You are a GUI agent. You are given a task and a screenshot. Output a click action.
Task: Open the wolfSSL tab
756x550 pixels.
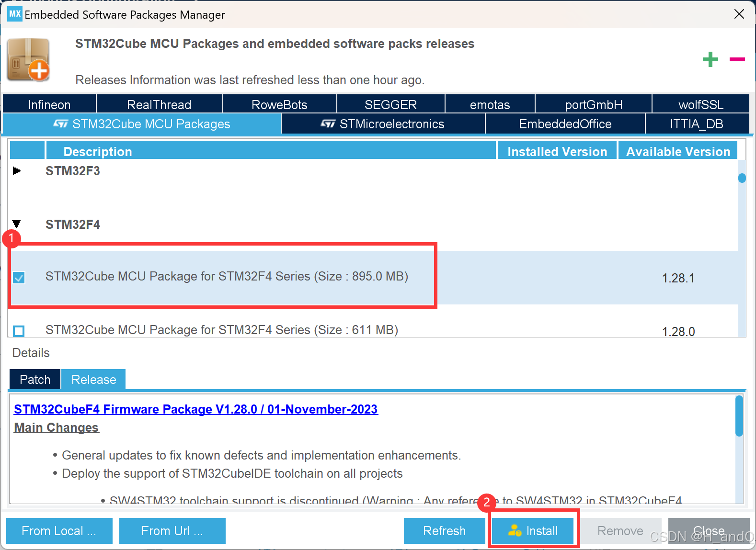(701, 104)
